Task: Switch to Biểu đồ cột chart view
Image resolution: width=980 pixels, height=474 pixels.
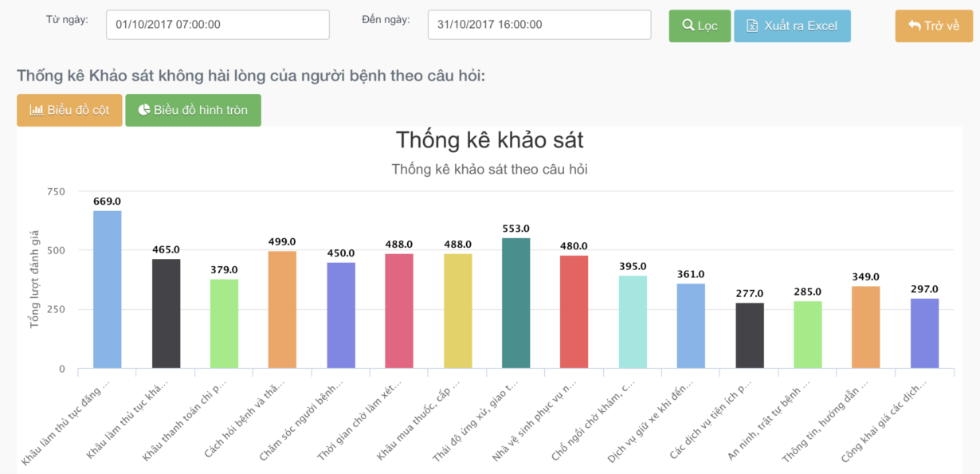Action: click(x=69, y=110)
